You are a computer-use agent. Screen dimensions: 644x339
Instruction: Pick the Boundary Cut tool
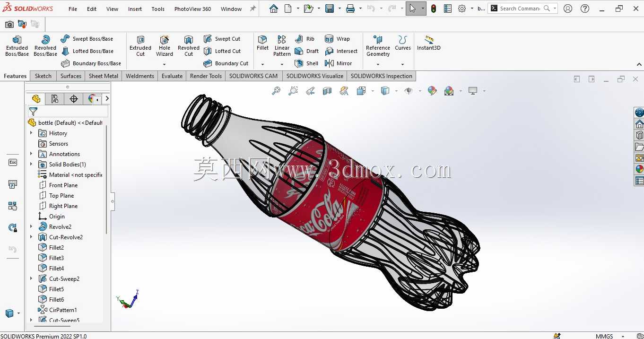(x=226, y=63)
